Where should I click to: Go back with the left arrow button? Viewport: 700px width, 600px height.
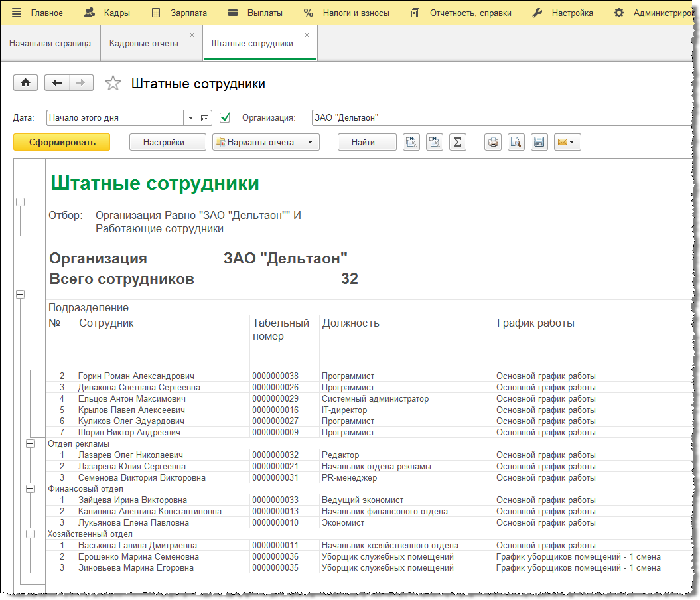pyautogui.click(x=56, y=82)
